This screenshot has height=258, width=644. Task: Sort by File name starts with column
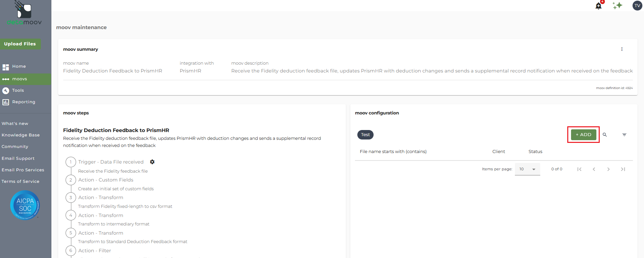393,151
